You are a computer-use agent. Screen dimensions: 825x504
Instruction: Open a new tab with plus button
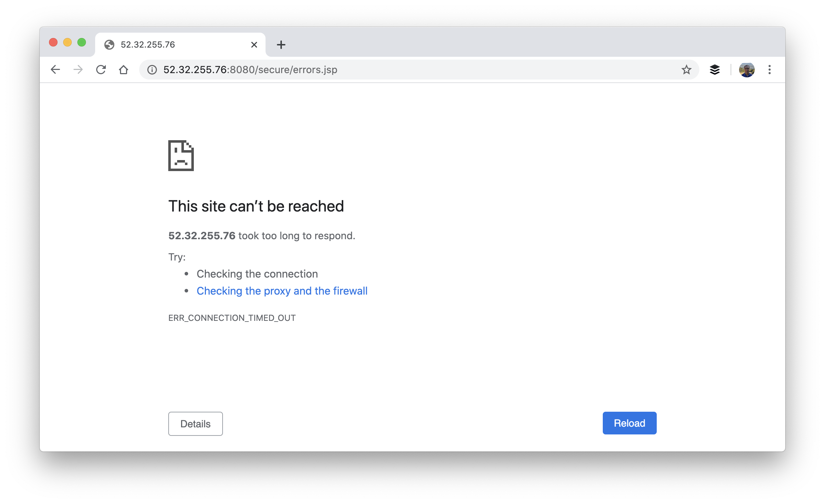pos(281,45)
